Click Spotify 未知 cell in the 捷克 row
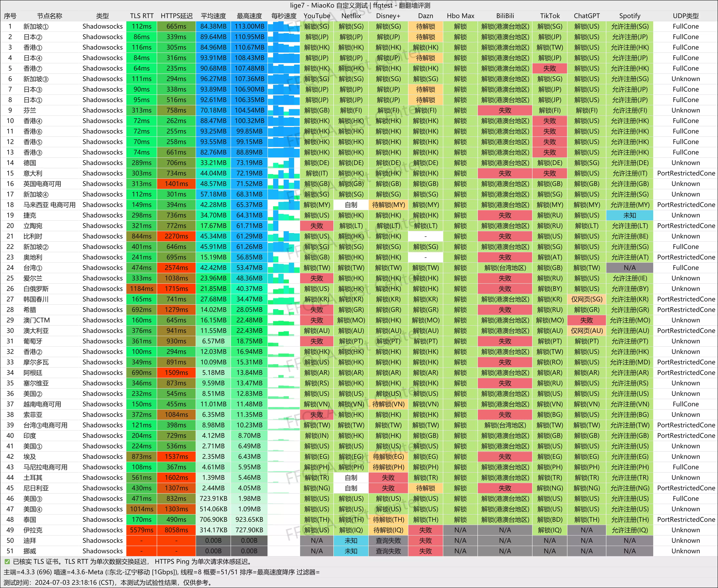This screenshot has width=718, height=588. point(629,215)
